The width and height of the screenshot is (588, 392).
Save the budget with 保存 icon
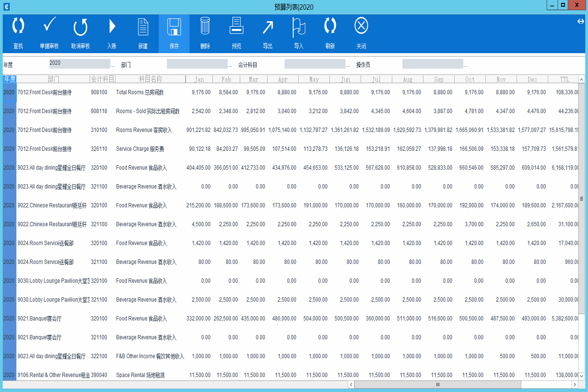pyautogui.click(x=174, y=28)
